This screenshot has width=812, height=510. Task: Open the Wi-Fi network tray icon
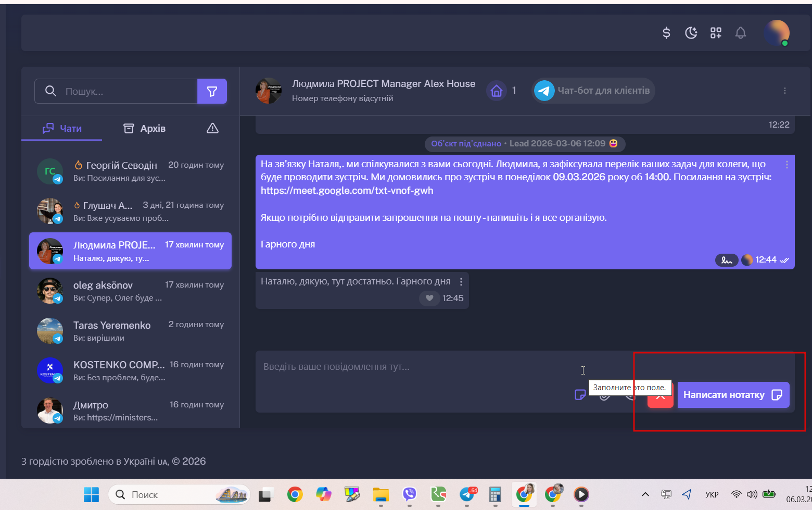[x=736, y=494]
